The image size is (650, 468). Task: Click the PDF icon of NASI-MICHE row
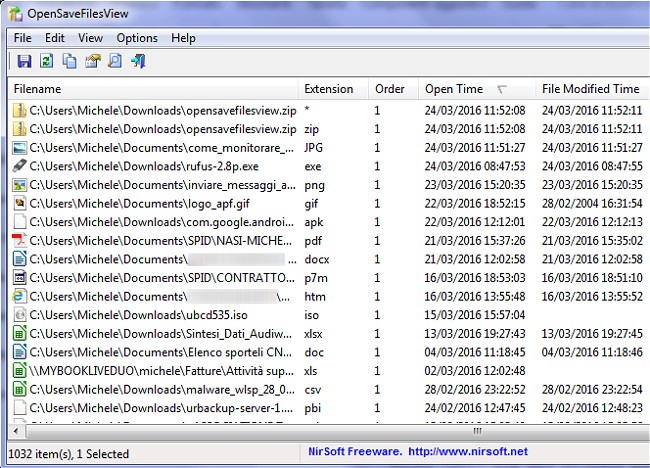19,240
